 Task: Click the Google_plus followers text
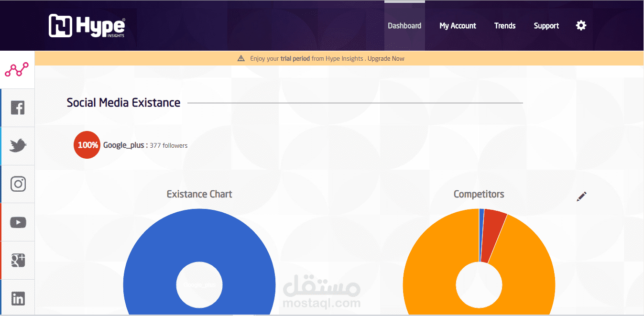tap(145, 145)
